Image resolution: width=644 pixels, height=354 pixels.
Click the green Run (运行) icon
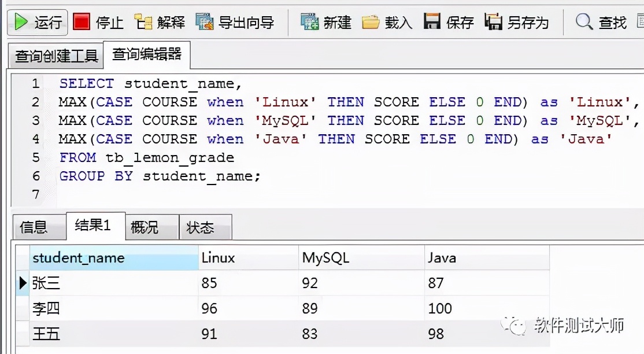pyautogui.click(x=21, y=22)
